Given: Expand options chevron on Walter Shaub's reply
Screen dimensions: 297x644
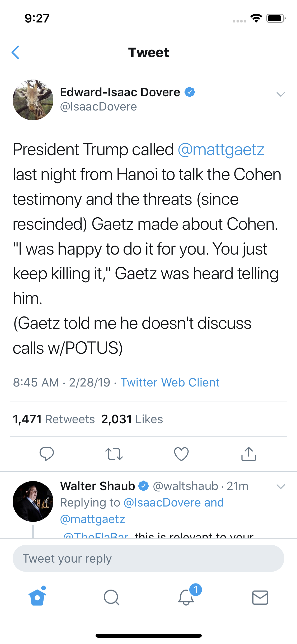Looking at the screenshot, I should (280, 486).
